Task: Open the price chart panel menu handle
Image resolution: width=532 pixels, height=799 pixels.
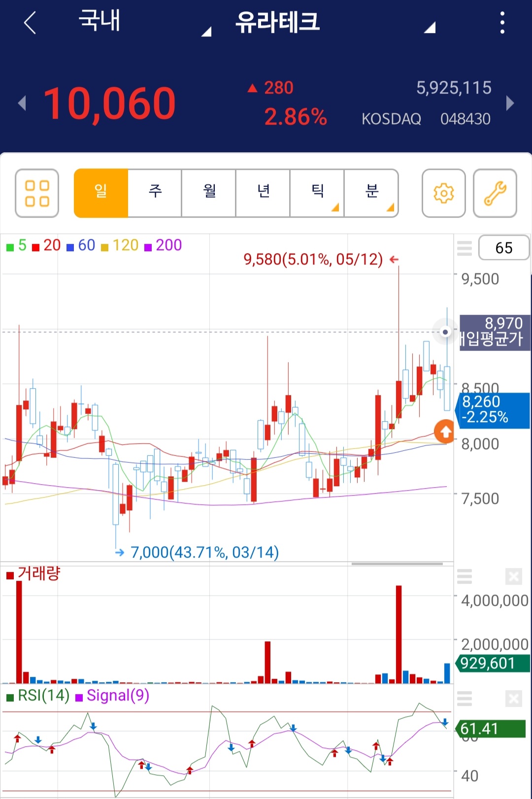Action: click(465, 248)
